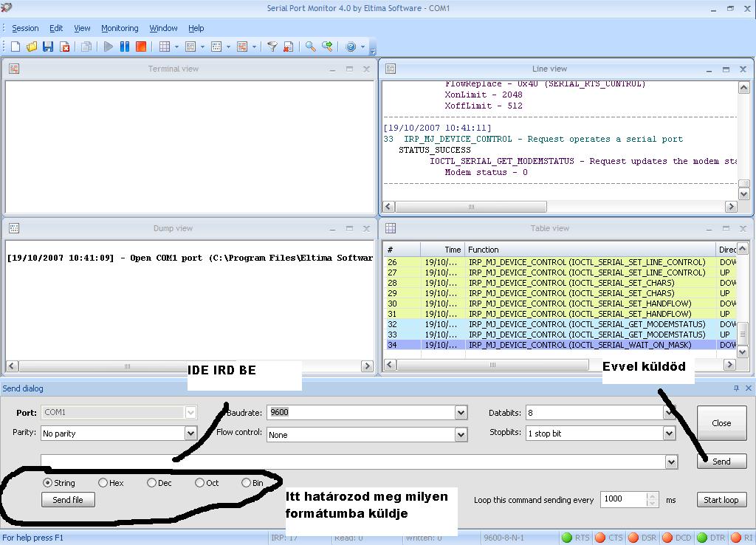Screen dimensions: 756x545
Task: Open the Monitoring menu
Action: pos(120,28)
